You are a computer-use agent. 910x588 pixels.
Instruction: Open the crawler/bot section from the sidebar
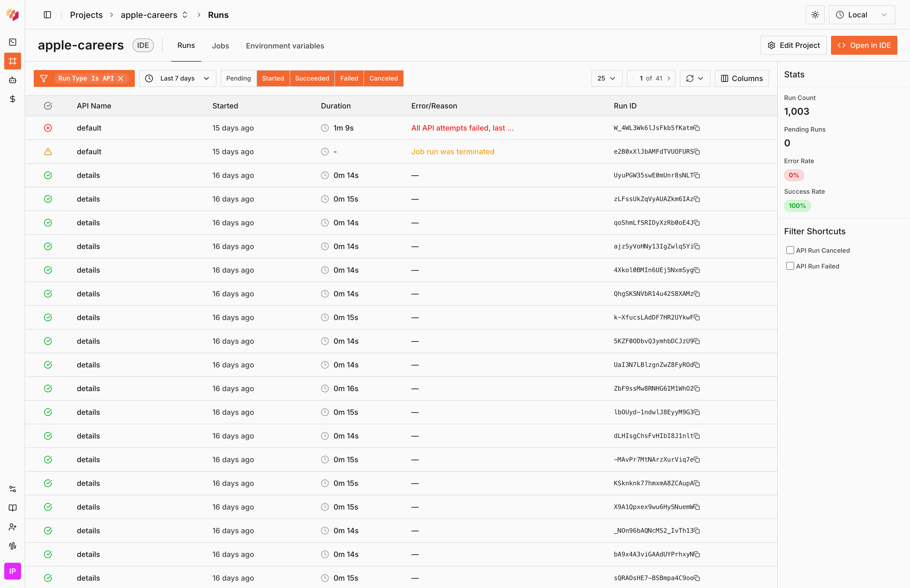[13, 80]
